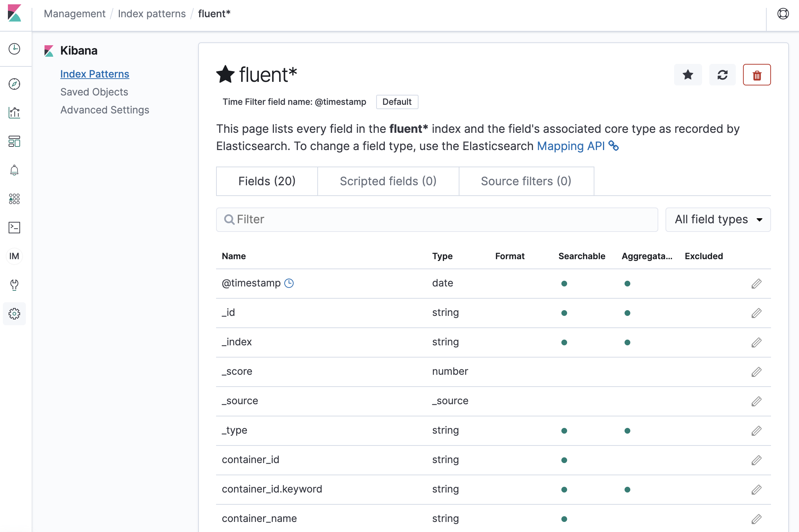The width and height of the screenshot is (799, 532).
Task: Open Alerting bell icon in sidebar
Action: (14, 170)
